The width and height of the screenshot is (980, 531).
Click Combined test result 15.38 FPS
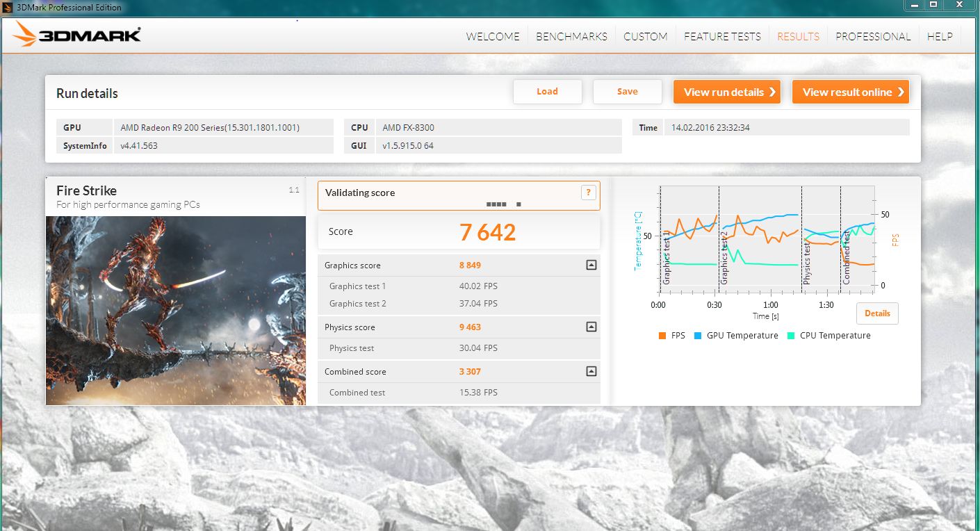[x=478, y=393]
